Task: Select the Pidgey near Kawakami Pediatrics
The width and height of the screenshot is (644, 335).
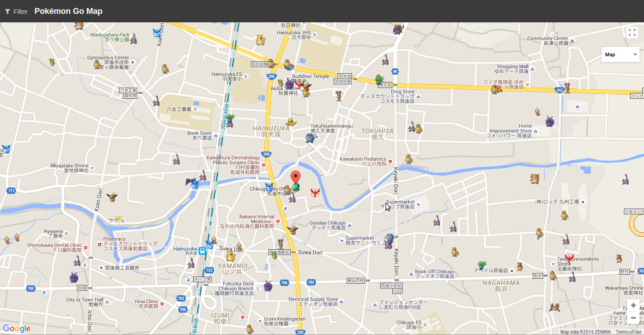Action: [409, 159]
